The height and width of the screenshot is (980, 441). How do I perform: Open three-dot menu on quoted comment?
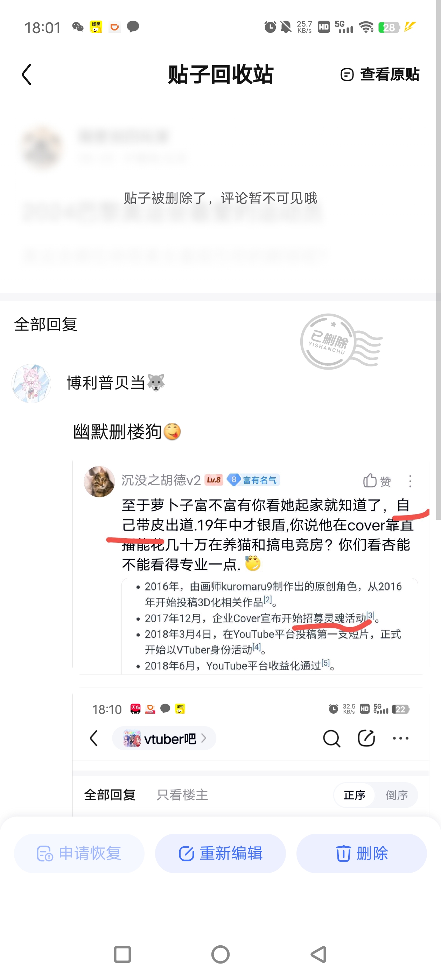[410, 481]
